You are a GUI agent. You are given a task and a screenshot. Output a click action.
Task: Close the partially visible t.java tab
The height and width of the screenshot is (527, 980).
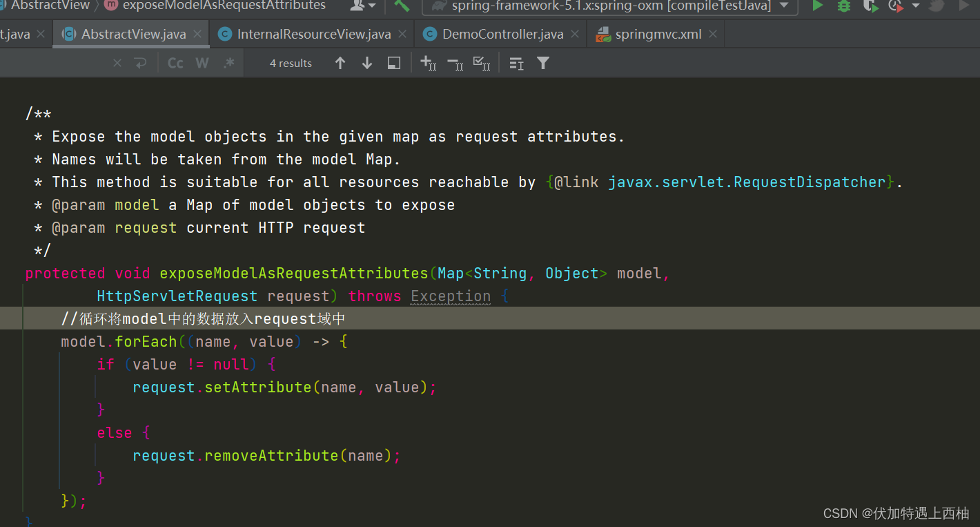(x=41, y=34)
